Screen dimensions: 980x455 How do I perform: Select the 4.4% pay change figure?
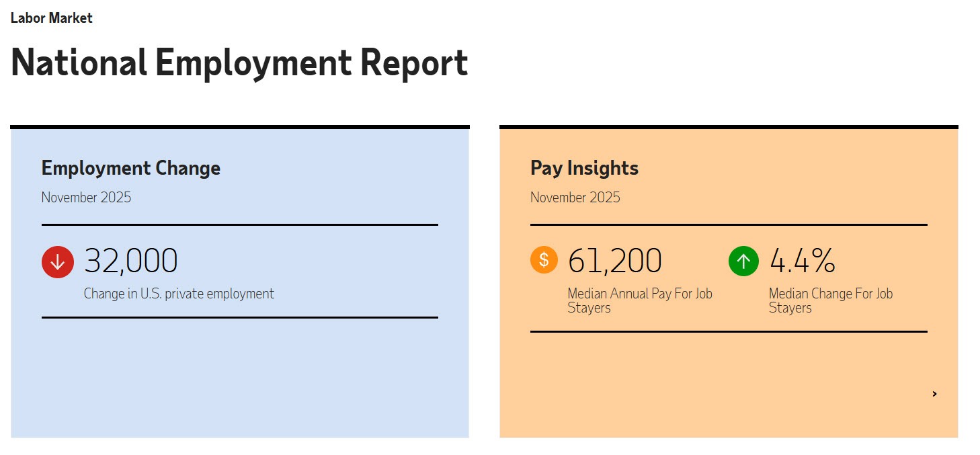pyautogui.click(x=802, y=261)
